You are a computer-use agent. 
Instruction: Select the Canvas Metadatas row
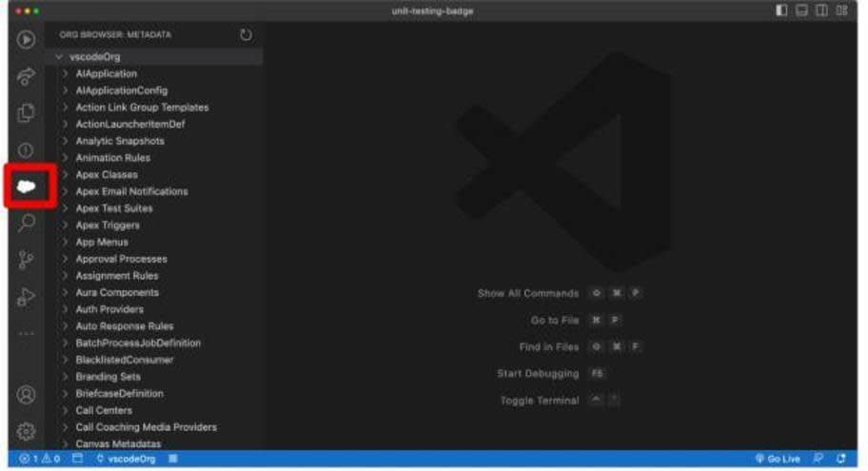(x=154, y=443)
